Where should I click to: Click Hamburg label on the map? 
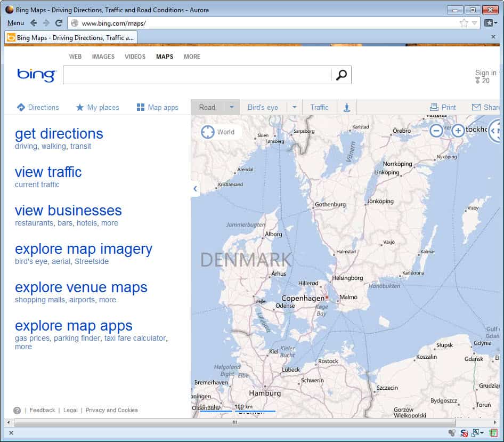(265, 393)
